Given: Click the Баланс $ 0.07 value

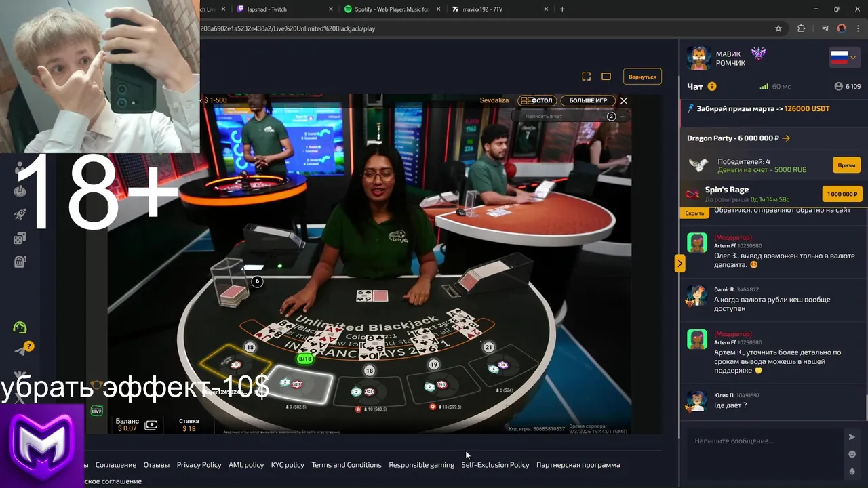Looking at the screenshot, I should (127, 428).
